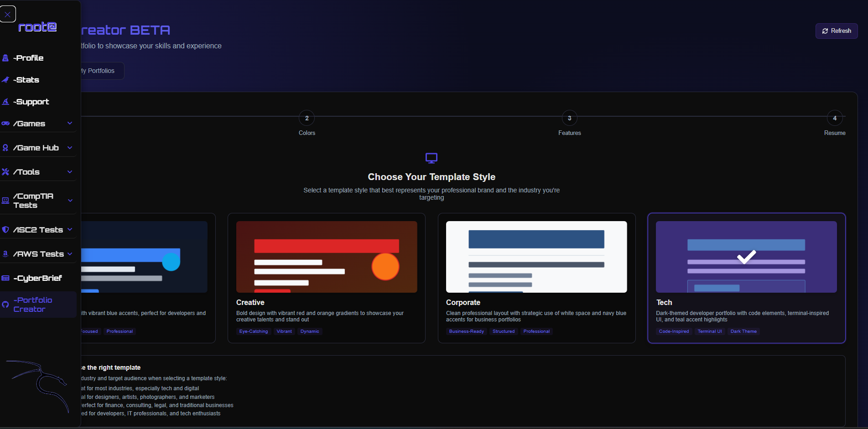The width and height of the screenshot is (868, 429).
Task: Click the CyberBrief newspaper icon
Action: (5, 278)
